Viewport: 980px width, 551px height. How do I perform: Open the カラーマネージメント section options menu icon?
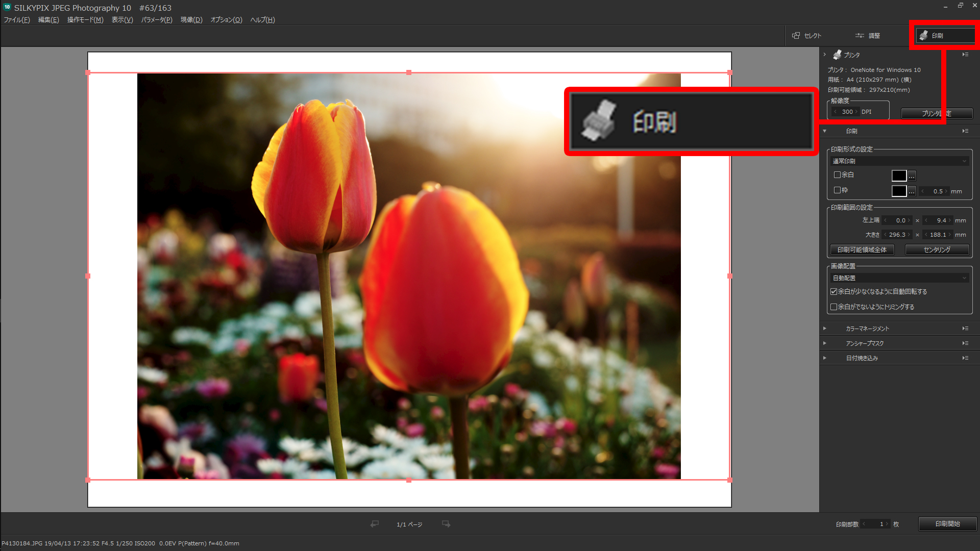click(x=965, y=329)
